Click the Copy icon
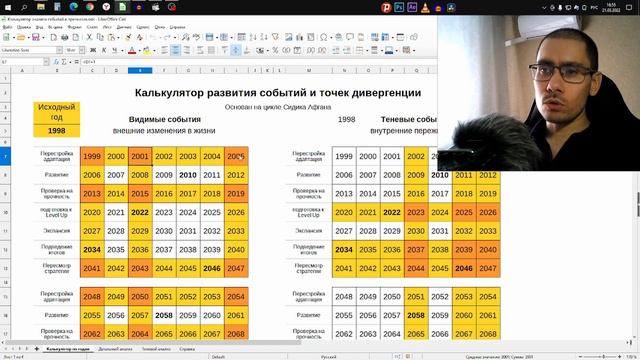The width and height of the screenshot is (640, 360). coord(100,38)
